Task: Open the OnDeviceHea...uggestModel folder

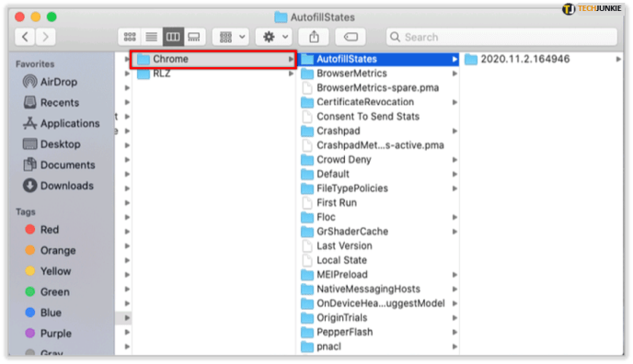Action: (x=379, y=303)
